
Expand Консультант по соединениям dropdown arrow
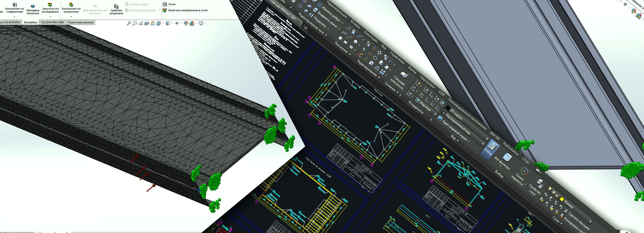coord(15,17)
